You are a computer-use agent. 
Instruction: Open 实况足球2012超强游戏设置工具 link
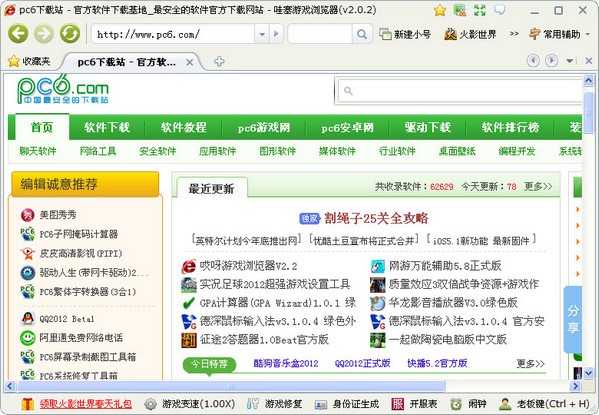[275, 284]
